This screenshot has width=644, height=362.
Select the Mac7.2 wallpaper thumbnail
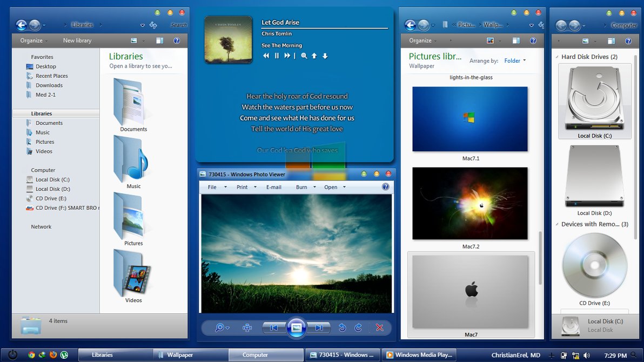[469, 204]
